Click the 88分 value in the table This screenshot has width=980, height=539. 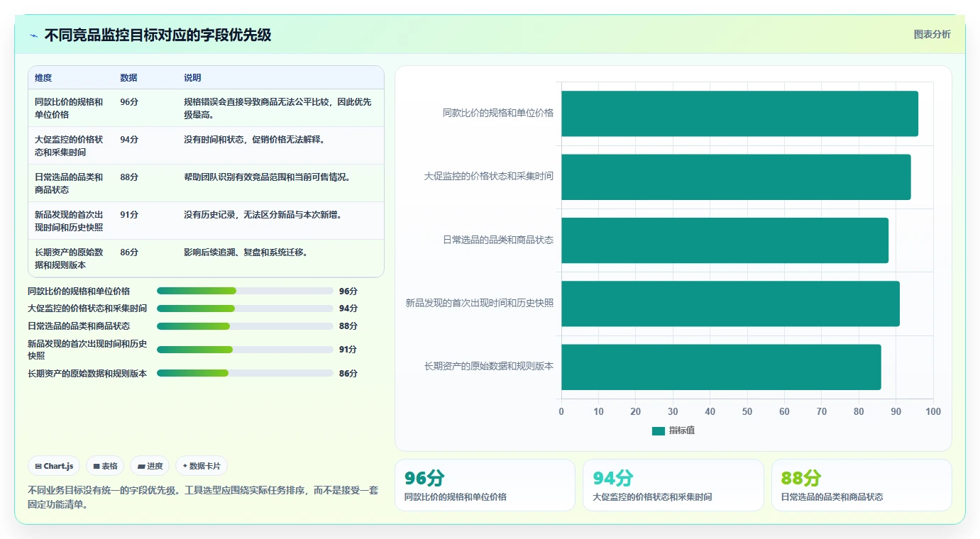pyautogui.click(x=129, y=177)
